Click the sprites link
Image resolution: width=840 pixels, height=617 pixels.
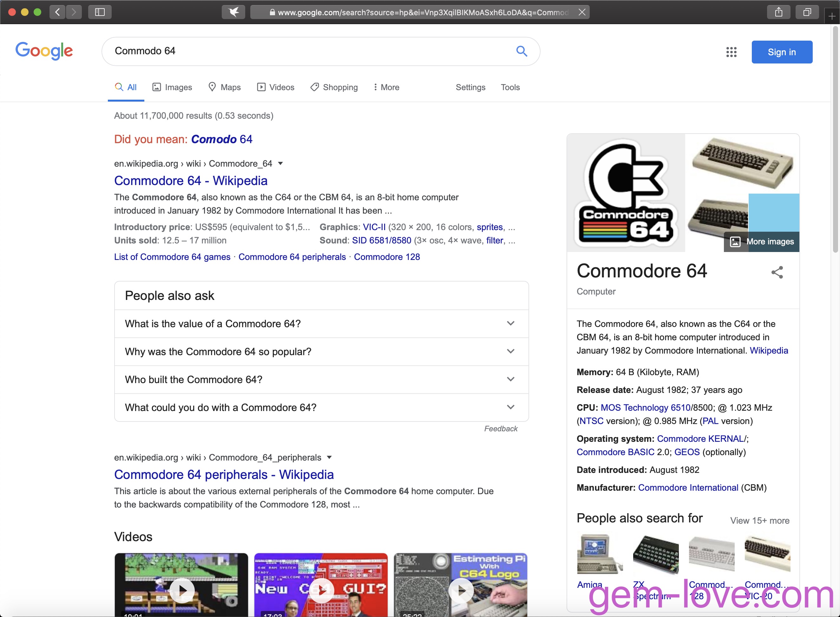pos(489,227)
